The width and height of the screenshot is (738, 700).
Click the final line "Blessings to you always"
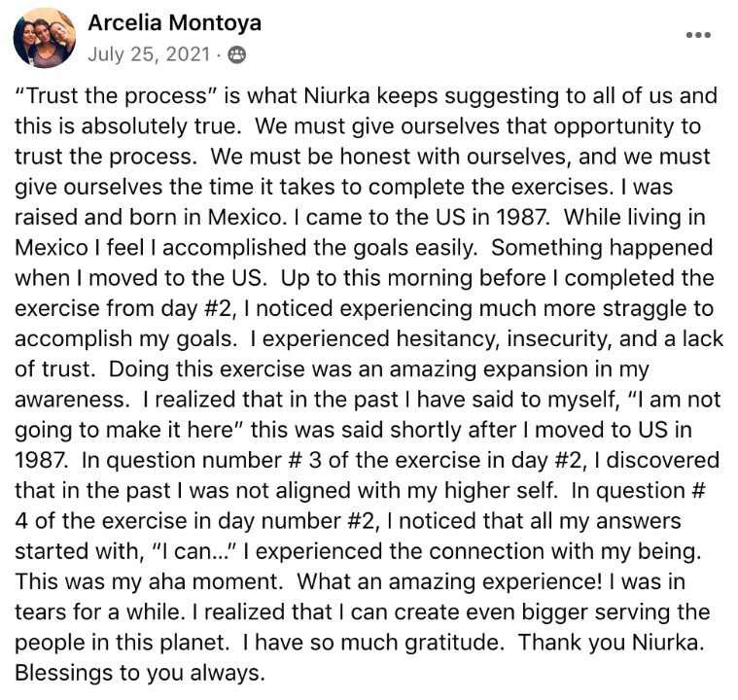pos(140,673)
